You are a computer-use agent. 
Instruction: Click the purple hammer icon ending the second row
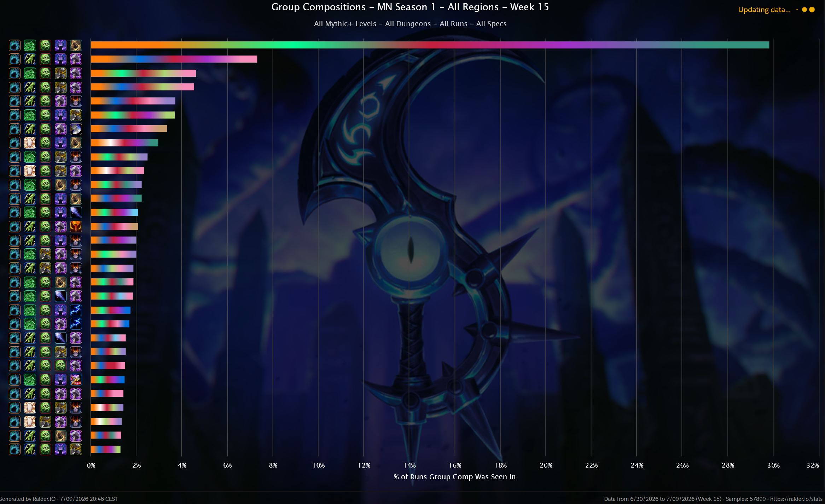tap(76, 59)
